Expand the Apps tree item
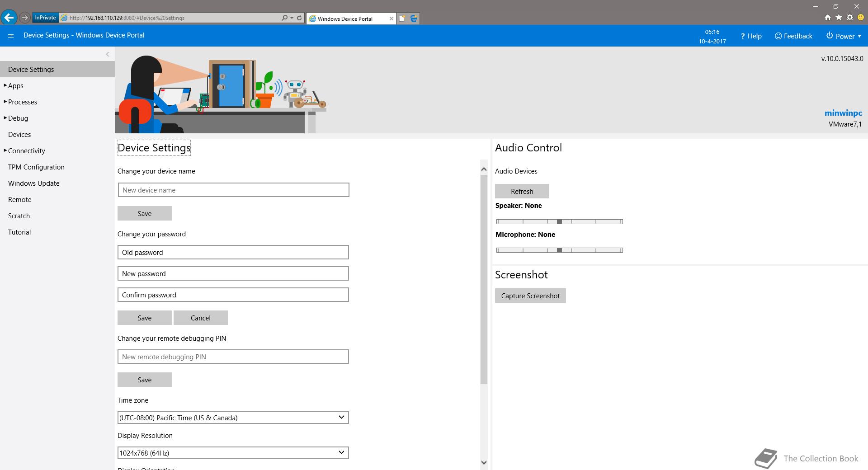This screenshot has height=470, width=868. click(5, 85)
